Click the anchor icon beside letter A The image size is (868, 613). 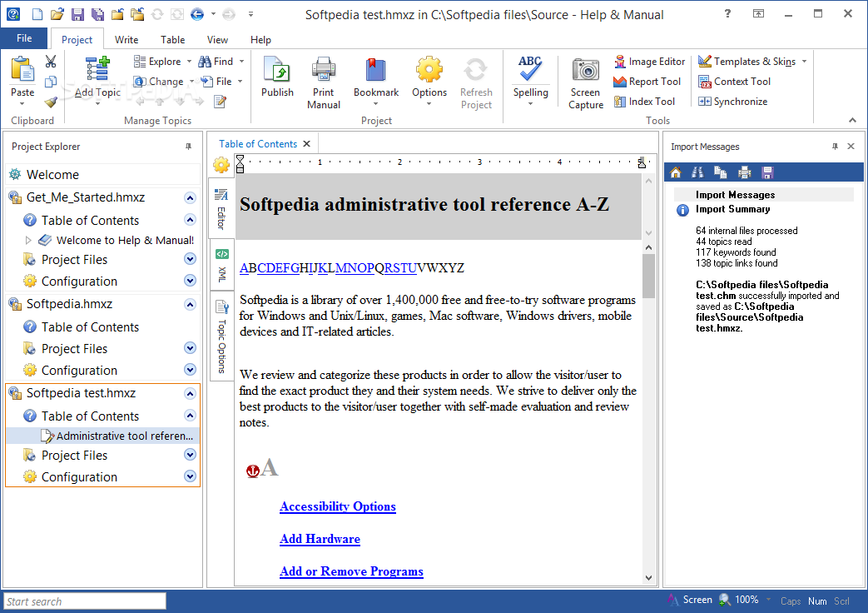[252, 471]
